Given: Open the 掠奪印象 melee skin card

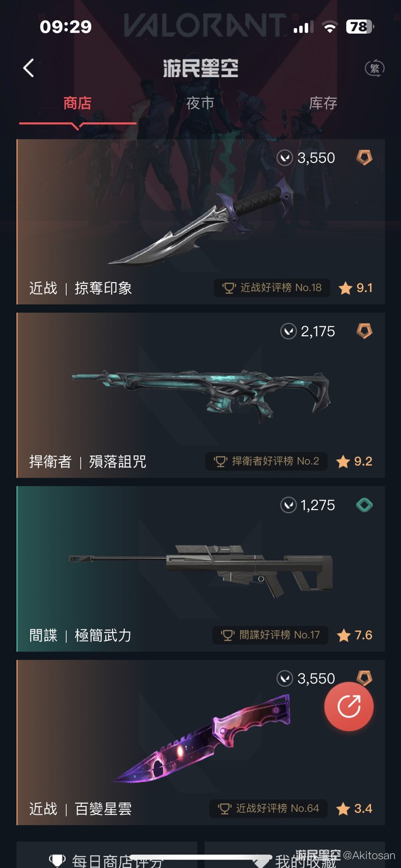Looking at the screenshot, I should pos(200,222).
